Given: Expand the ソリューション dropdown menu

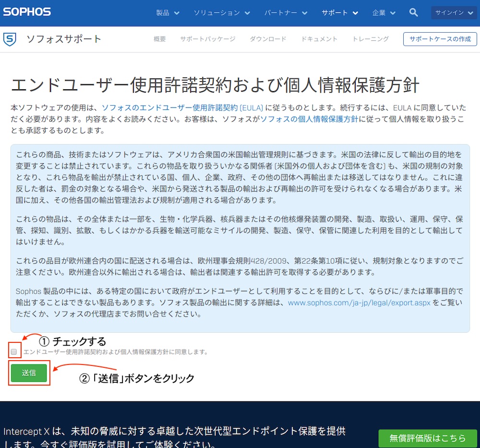Looking at the screenshot, I should point(222,12).
